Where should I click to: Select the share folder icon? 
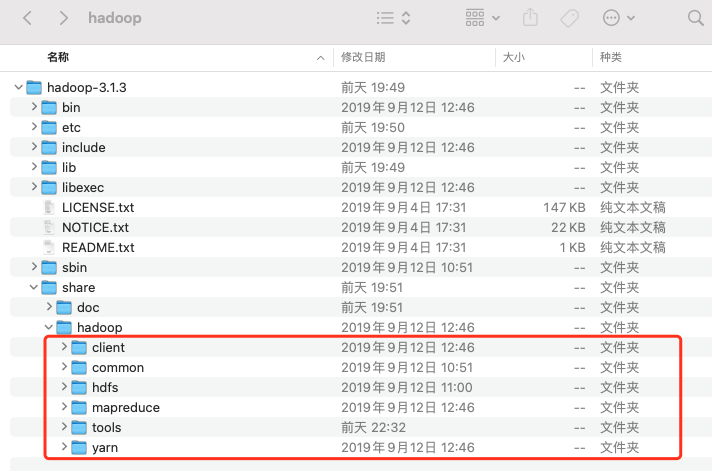(49, 287)
